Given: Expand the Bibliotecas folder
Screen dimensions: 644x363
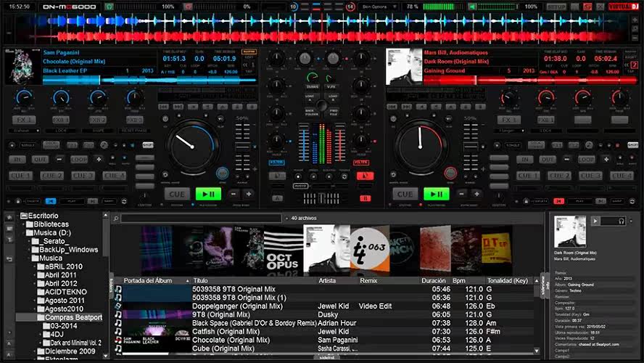Looking at the screenshot, I should 24,224.
